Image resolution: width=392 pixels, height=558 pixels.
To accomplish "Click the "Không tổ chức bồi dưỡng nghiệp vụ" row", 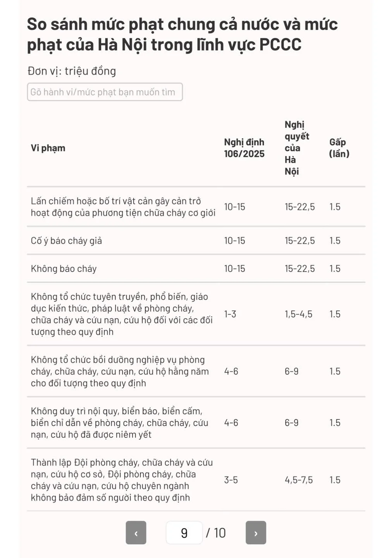I will (x=120, y=371).
